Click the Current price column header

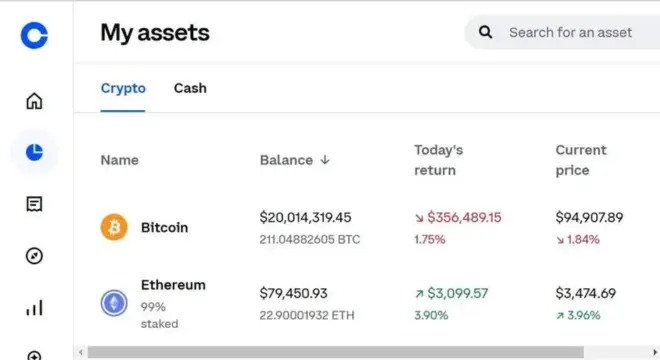[x=581, y=160]
